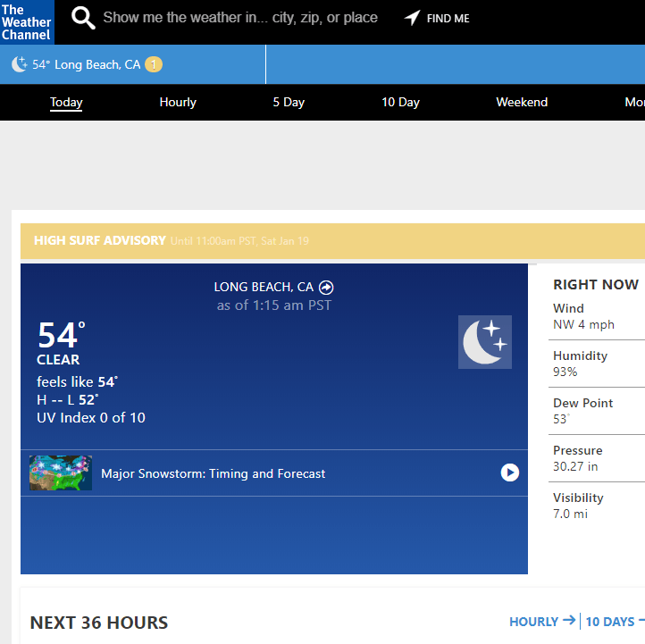Open the snowstorm forecast map thumbnail
Image resolution: width=645 pixels, height=644 pixels.
pos(61,473)
